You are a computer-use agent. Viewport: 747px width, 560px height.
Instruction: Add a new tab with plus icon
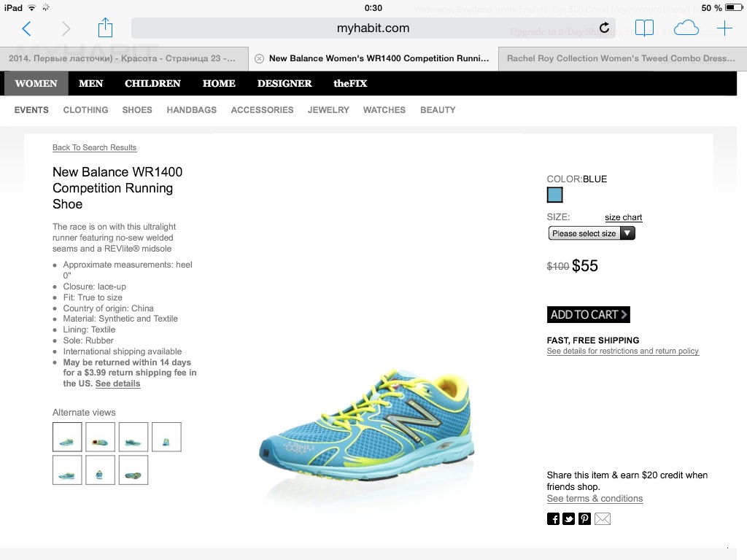coord(724,28)
